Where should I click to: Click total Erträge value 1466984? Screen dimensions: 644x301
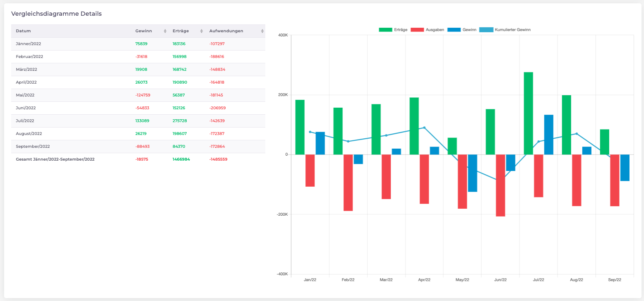[x=181, y=159]
